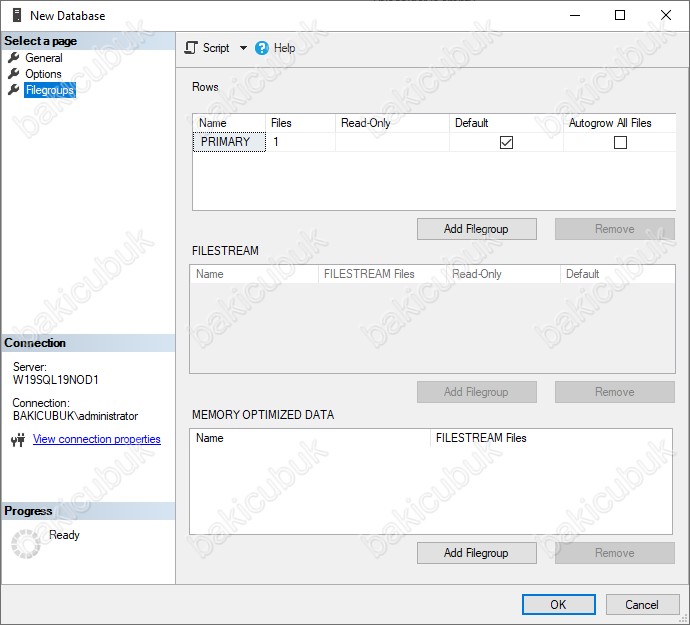
Task: Cancel the New Database dialog
Action: (642, 604)
